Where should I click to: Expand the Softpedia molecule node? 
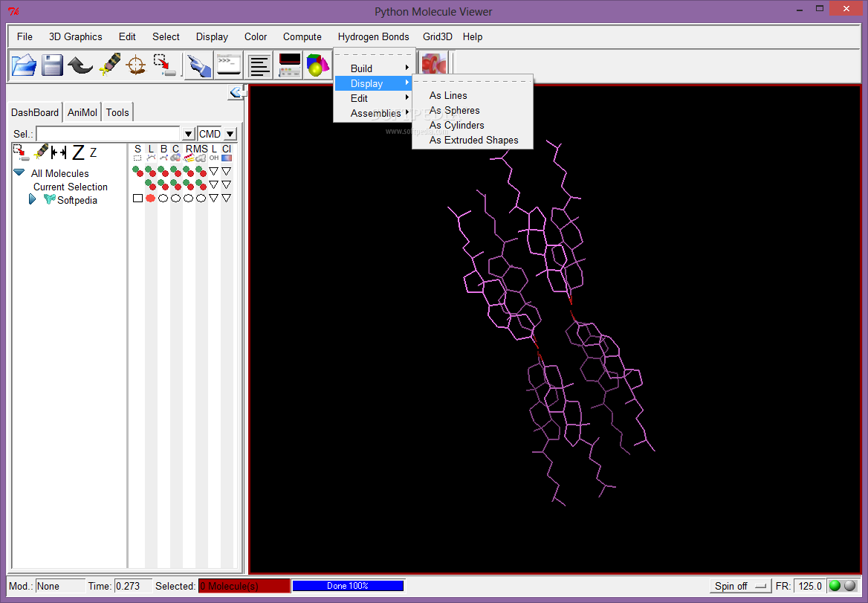[32, 199]
